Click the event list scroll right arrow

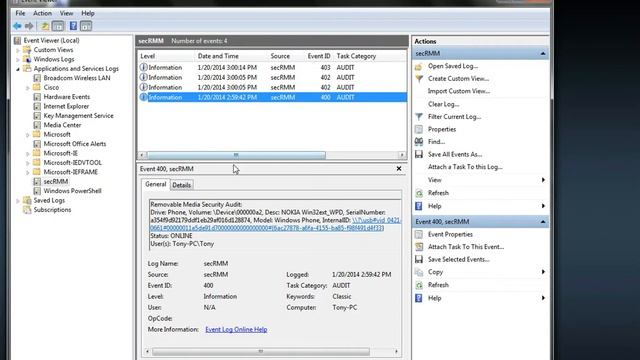pos(402,155)
